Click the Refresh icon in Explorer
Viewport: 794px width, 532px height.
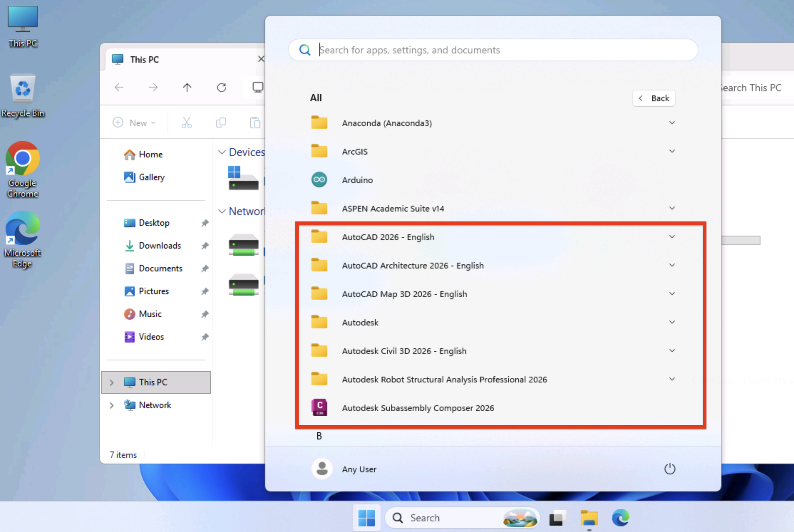coord(222,88)
